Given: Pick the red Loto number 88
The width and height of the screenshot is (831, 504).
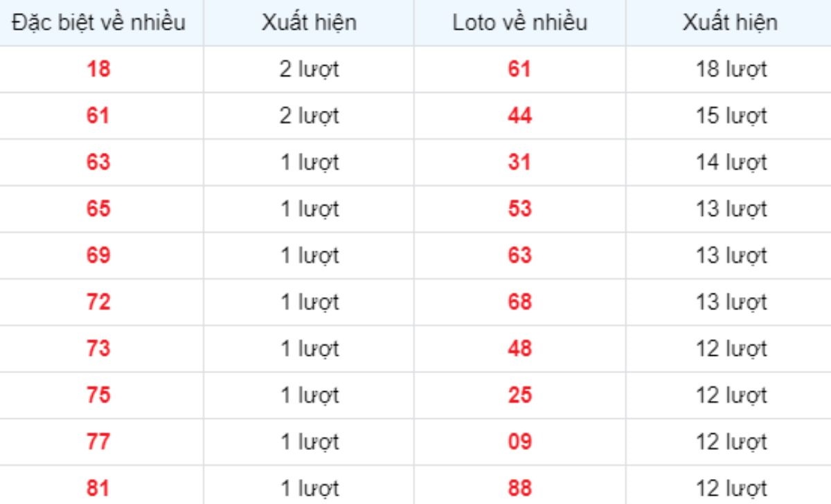Looking at the screenshot, I should pyautogui.click(x=519, y=488).
